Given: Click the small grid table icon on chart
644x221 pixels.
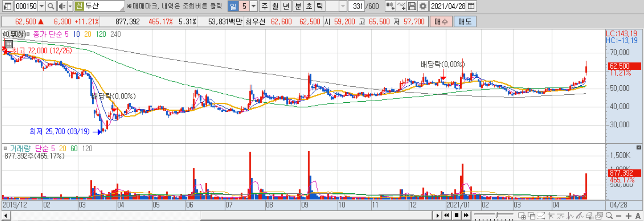Looking at the screenshot, I should coord(9,44).
